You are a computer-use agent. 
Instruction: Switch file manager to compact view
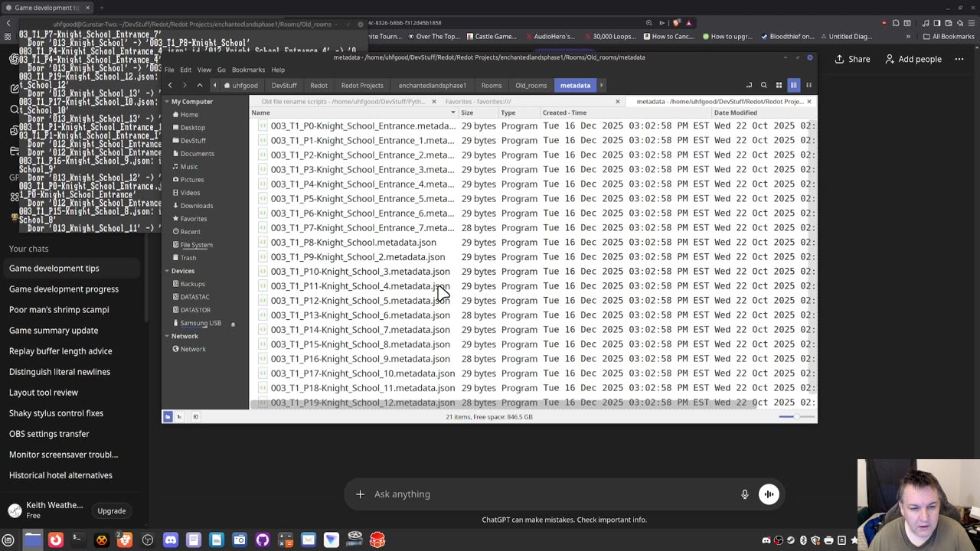(x=808, y=85)
